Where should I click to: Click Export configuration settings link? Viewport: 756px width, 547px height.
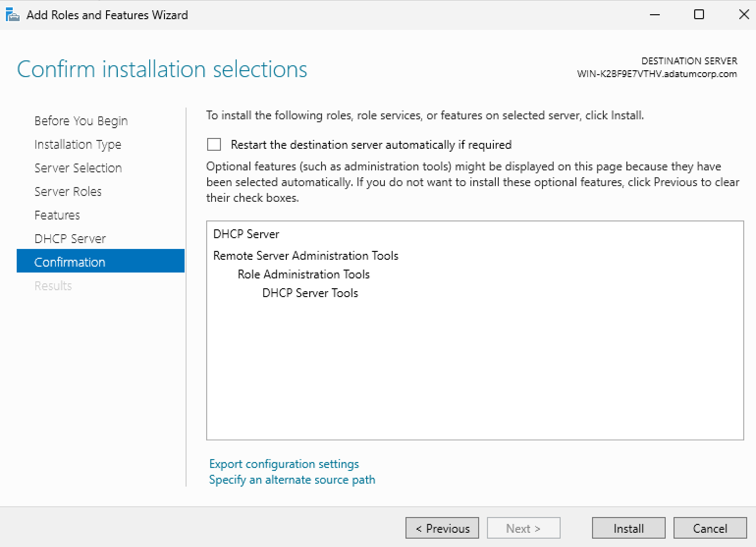click(284, 464)
